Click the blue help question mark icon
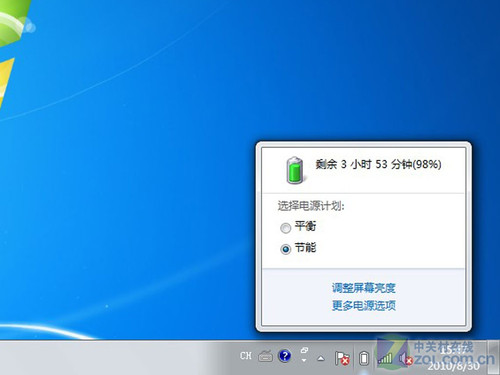Screen dimensions: 500x375 click(x=285, y=356)
